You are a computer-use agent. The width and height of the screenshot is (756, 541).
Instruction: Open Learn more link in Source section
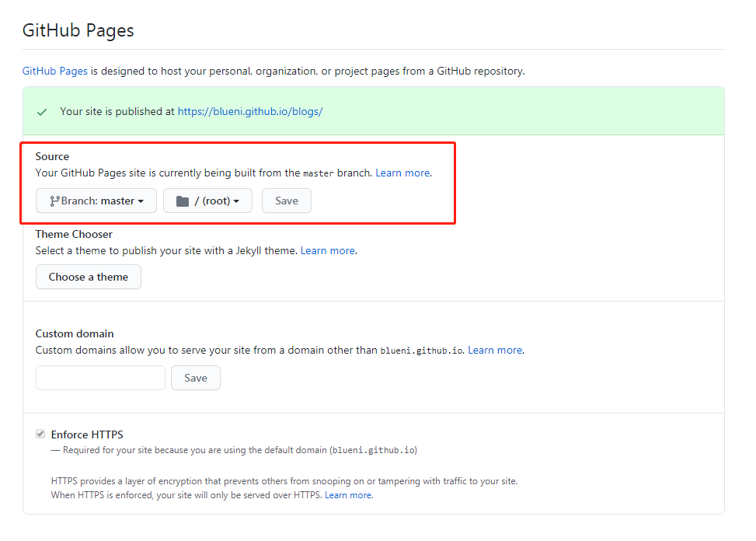point(402,173)
